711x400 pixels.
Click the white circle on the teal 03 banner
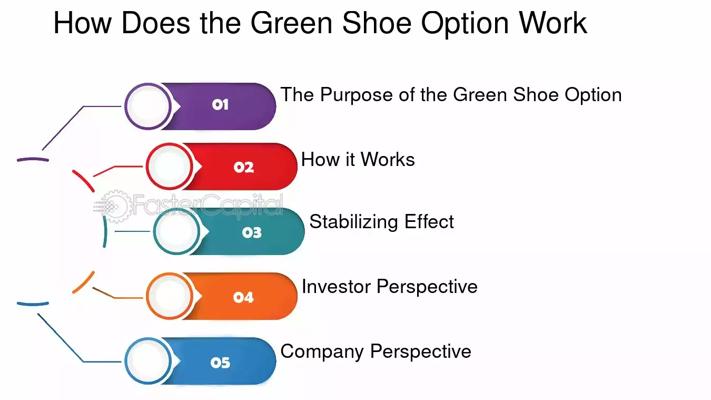pos(177,232)
